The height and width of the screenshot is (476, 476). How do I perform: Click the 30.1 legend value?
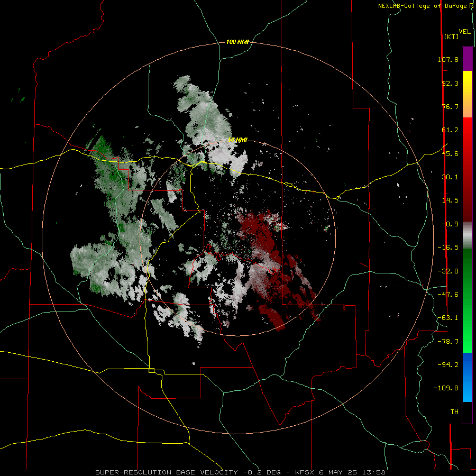[x=450, y=177]
